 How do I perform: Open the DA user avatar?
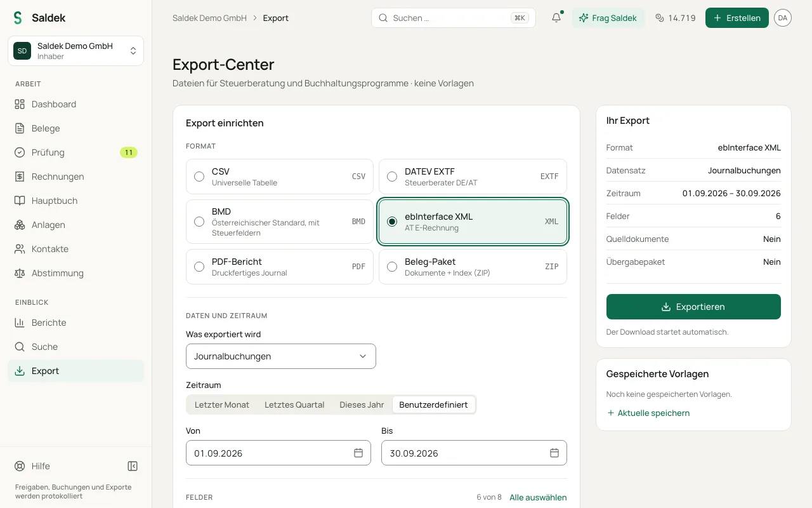[783, 18]
